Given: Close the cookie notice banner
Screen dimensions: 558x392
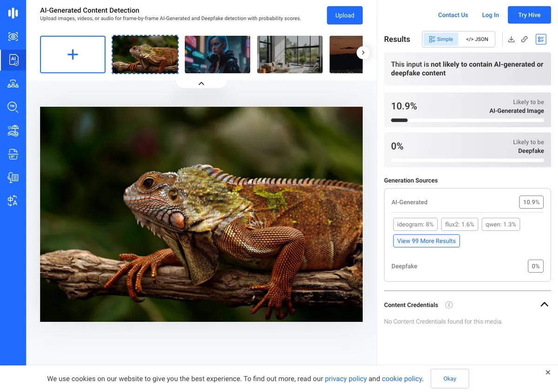Looking at the screenshot, I should pos(548,372).
